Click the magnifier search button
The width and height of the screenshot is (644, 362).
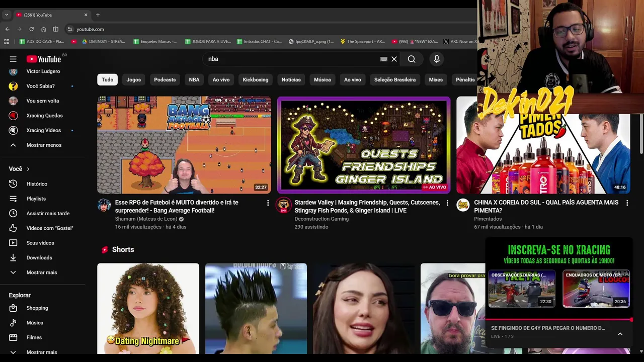click(412, 59)
